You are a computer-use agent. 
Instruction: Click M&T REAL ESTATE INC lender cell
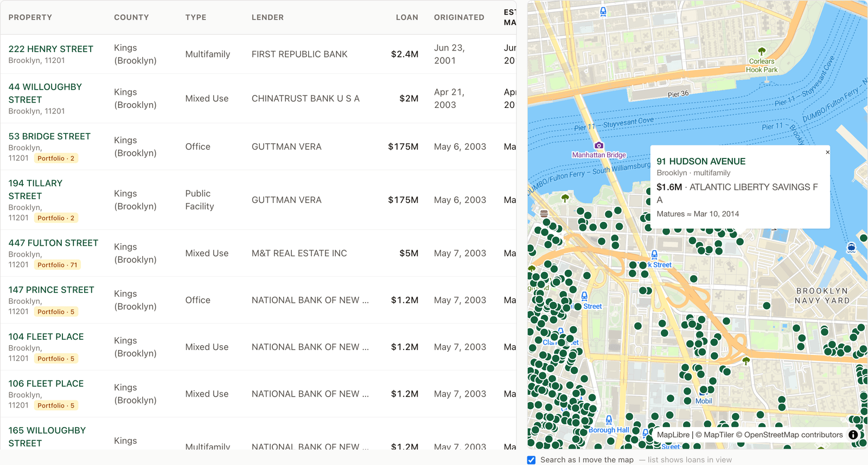pos(299,253)
